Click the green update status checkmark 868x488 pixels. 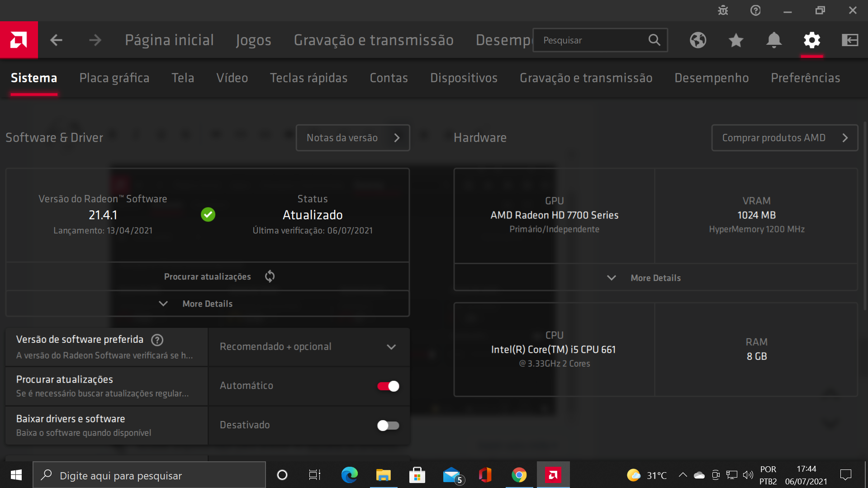click(x=208, y=214)
